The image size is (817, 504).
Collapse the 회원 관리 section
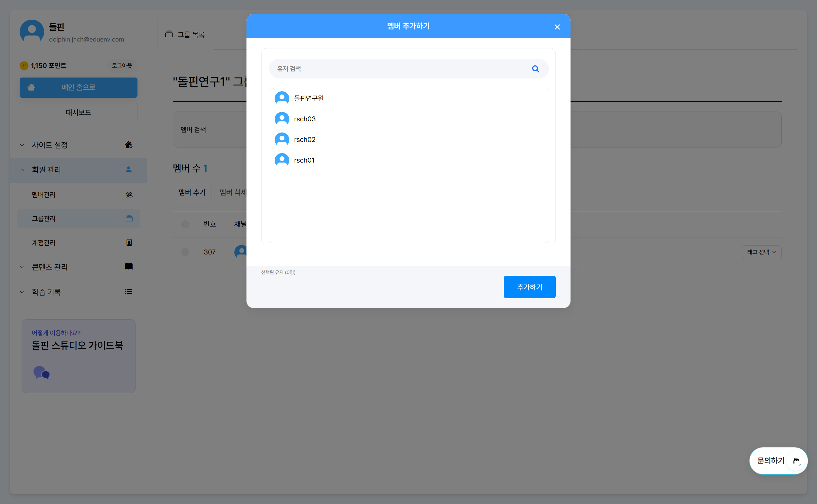tap(47, 170)
